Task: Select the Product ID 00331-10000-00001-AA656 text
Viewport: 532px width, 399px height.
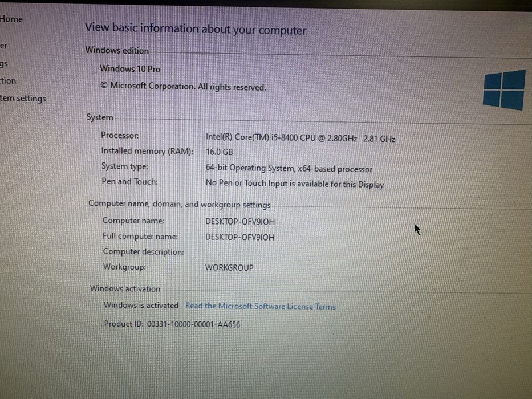Action: (x=172, y=324)
